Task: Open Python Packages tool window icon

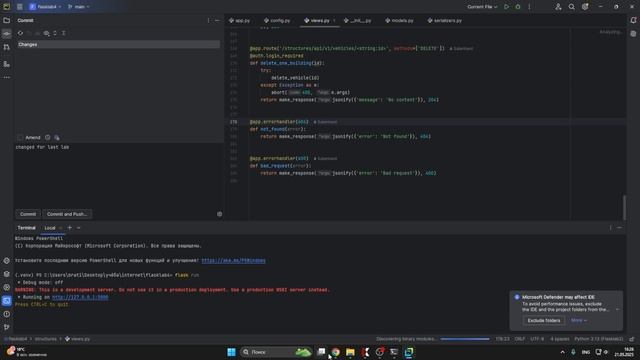Action: pyautogui.click(x=7, y=274)
